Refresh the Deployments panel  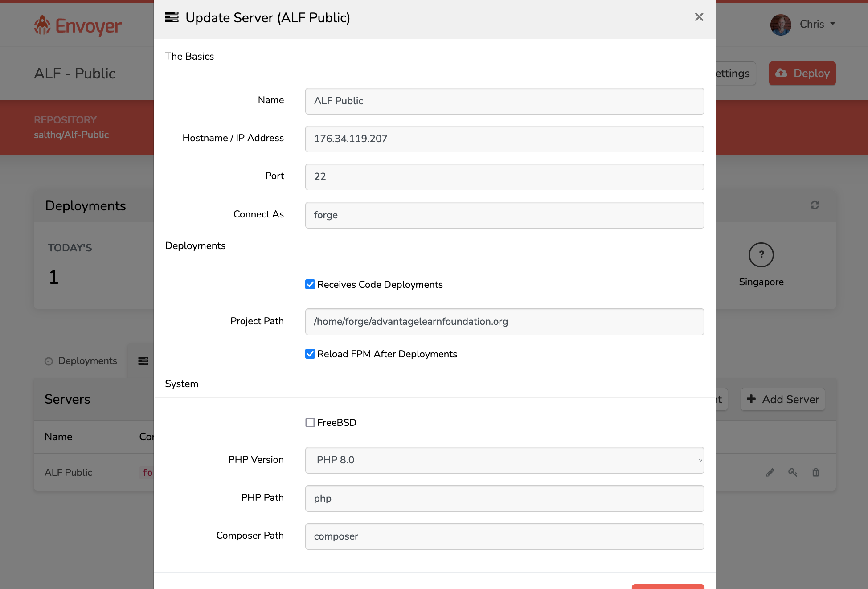click(815, 205)
